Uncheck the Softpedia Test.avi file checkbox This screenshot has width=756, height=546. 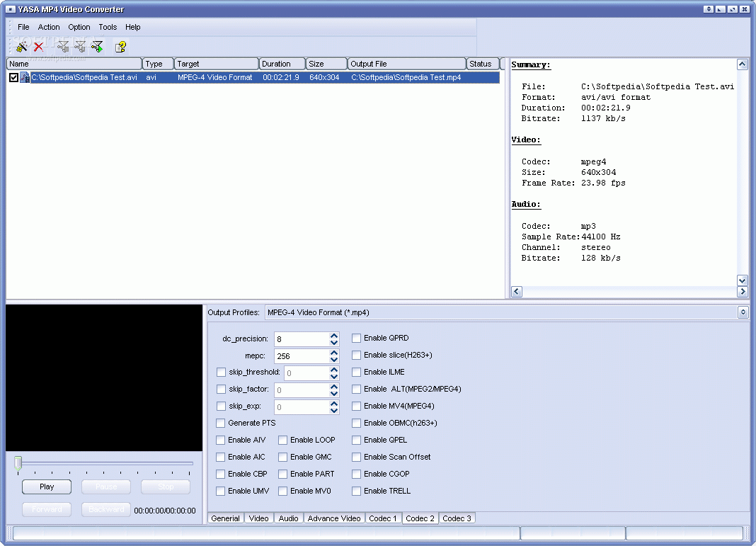tap(13, 77)
